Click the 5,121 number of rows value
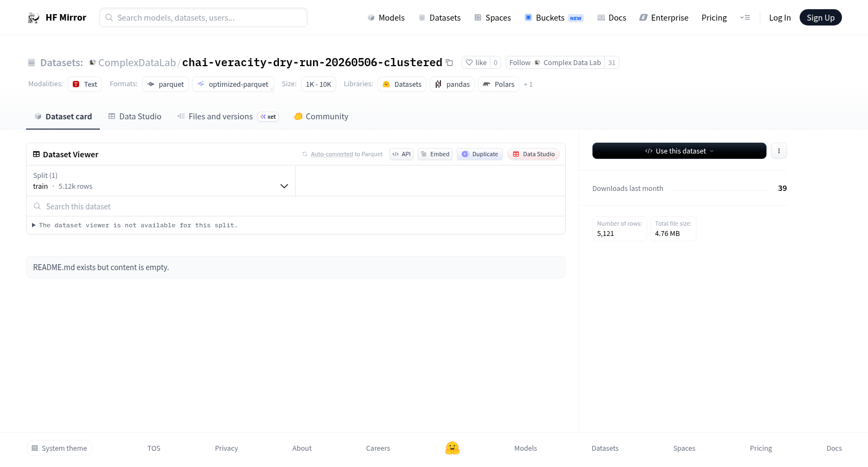Viewport: 868px width, 467px height. click(x=605, y=234)
